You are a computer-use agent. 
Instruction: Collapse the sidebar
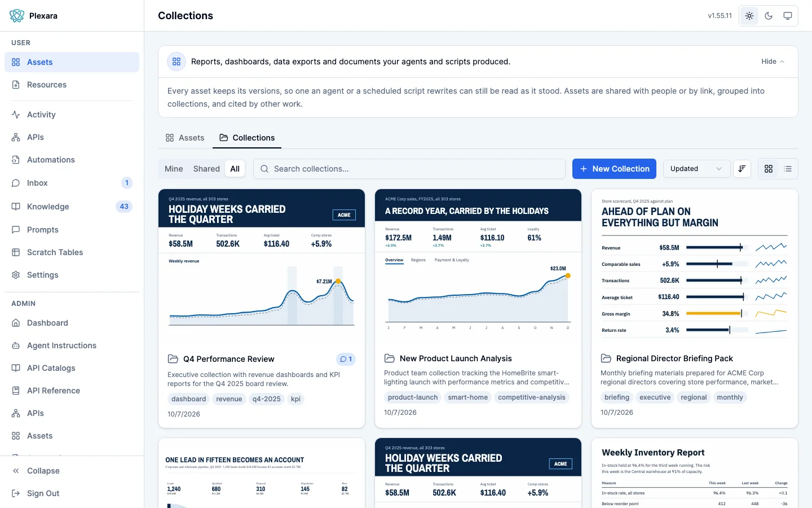click(72, 471)
